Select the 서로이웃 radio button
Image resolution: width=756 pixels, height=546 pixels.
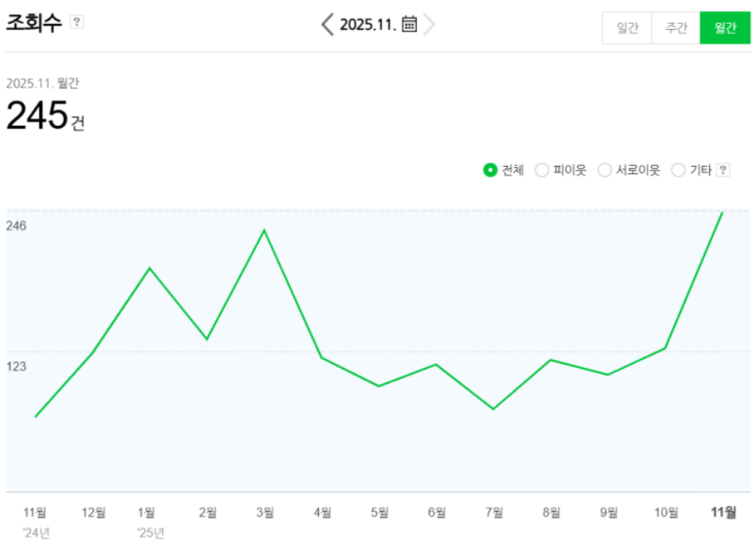click(x=604, y=170)
